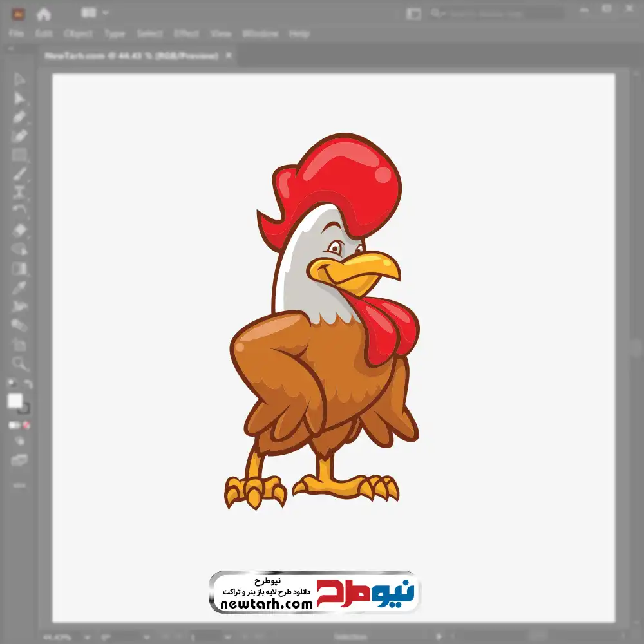Click the white Fill color swatch
Image resolution: width=644 pixels, height=644 pixels.
[x=15, y=401]
